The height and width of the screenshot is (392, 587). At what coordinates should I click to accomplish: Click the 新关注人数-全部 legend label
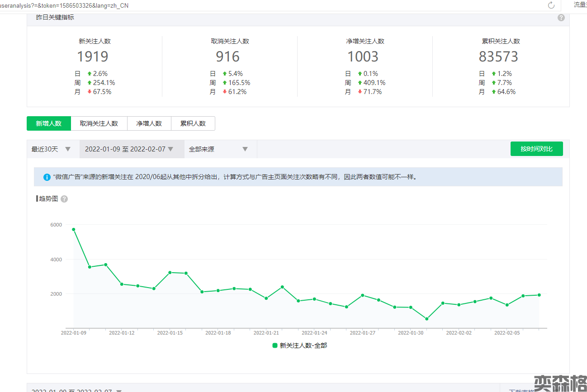click(x=303, y=345)
